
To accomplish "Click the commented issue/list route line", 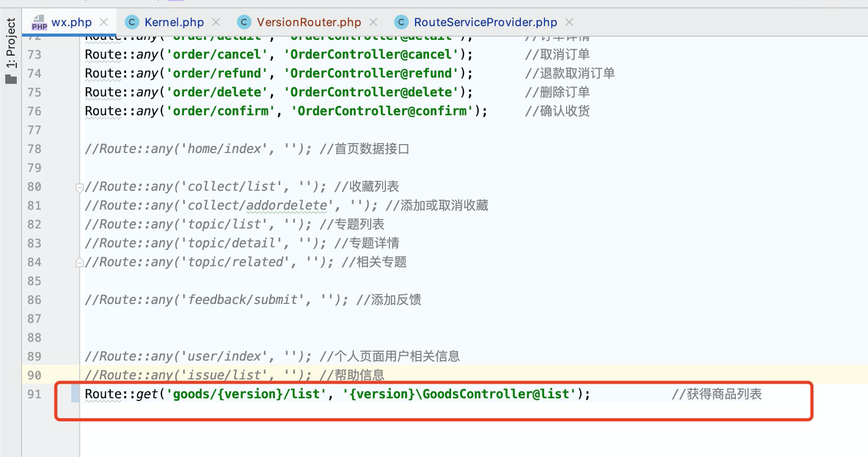I will point(234,375).
